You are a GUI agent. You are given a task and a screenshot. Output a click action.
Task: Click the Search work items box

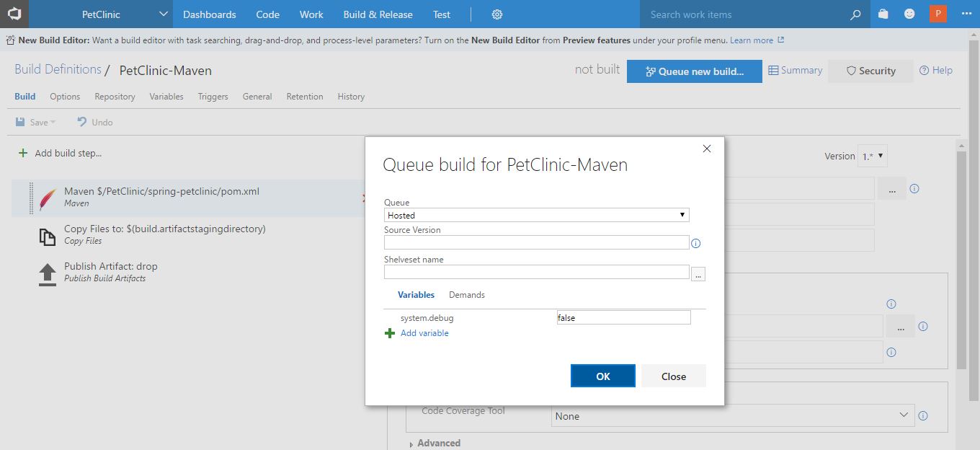747,14
